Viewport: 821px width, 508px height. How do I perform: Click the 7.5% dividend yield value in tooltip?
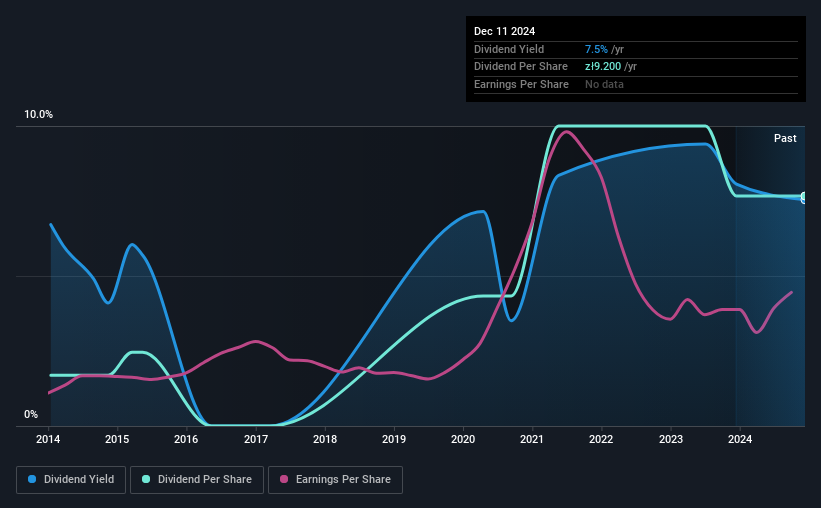click(x=596, y=49)
